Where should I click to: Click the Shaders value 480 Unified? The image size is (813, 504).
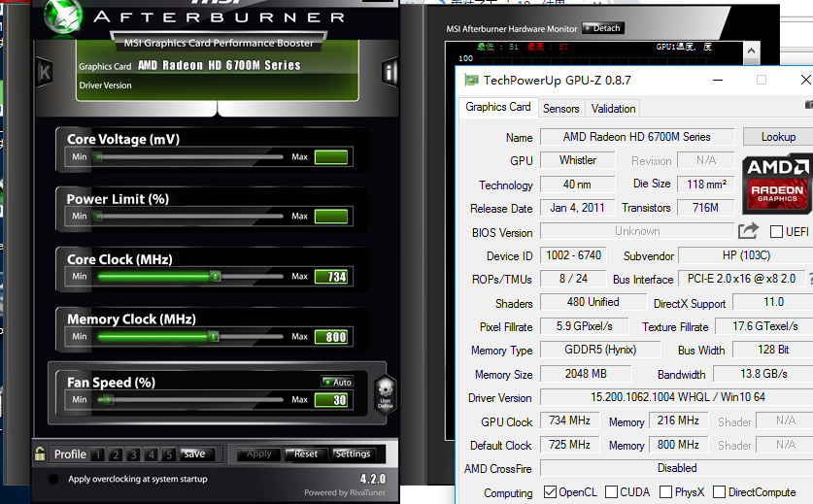click(593, 302)
